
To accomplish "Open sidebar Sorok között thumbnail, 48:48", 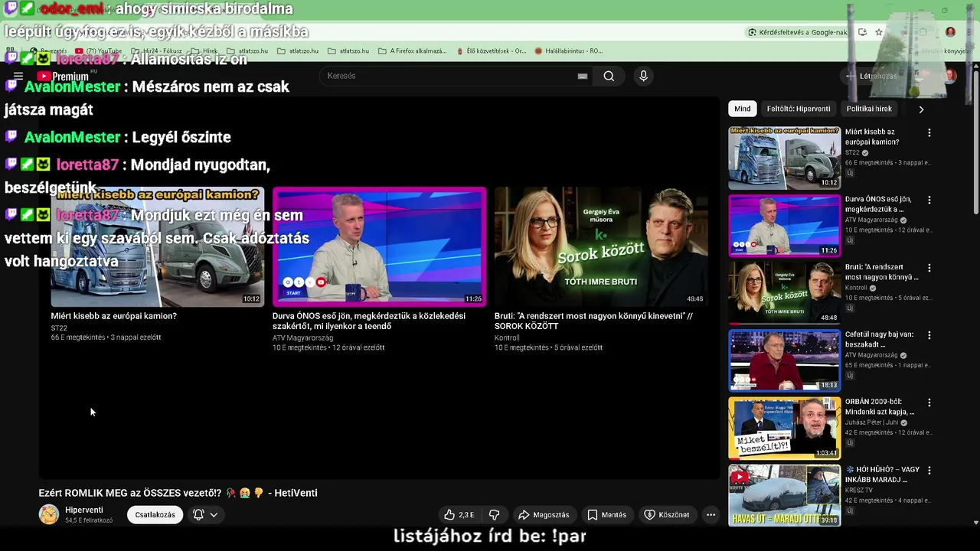I will point(784,292).
